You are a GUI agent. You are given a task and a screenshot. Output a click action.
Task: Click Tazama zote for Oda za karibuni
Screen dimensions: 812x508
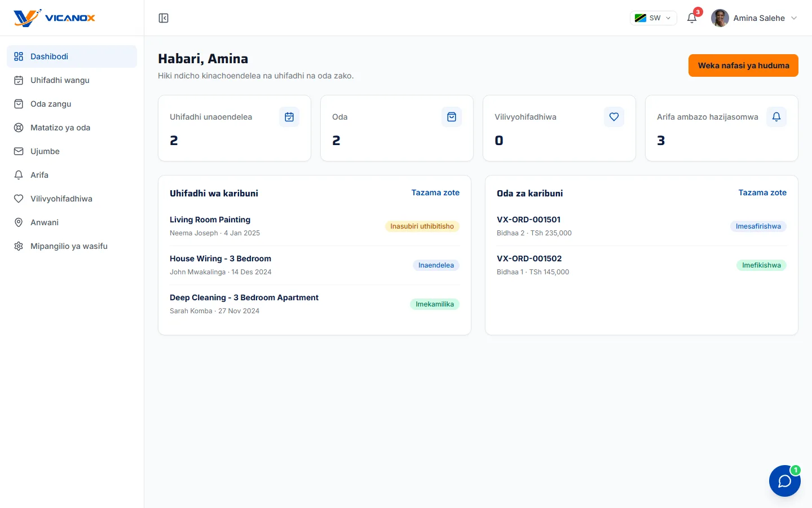tap(762, 192)
